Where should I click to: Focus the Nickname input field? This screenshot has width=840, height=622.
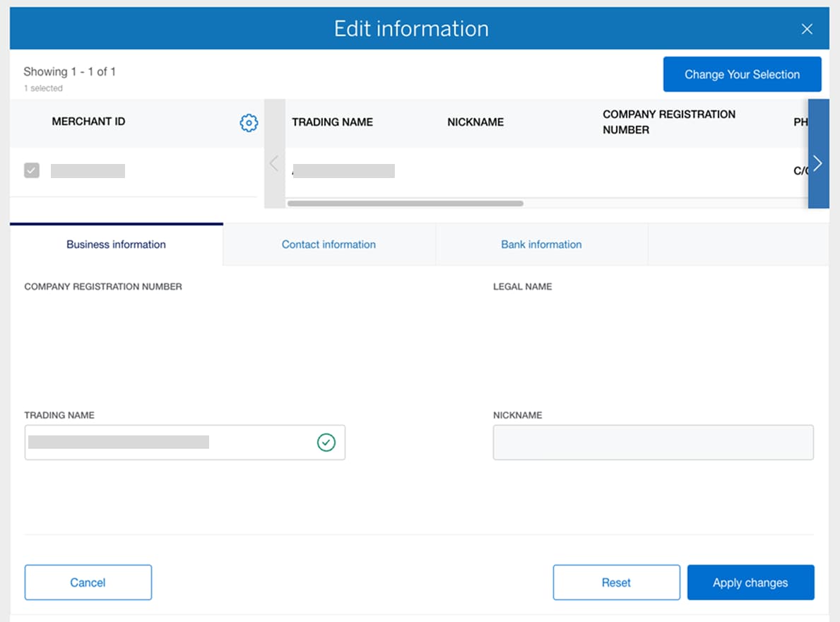click(653, 442)
